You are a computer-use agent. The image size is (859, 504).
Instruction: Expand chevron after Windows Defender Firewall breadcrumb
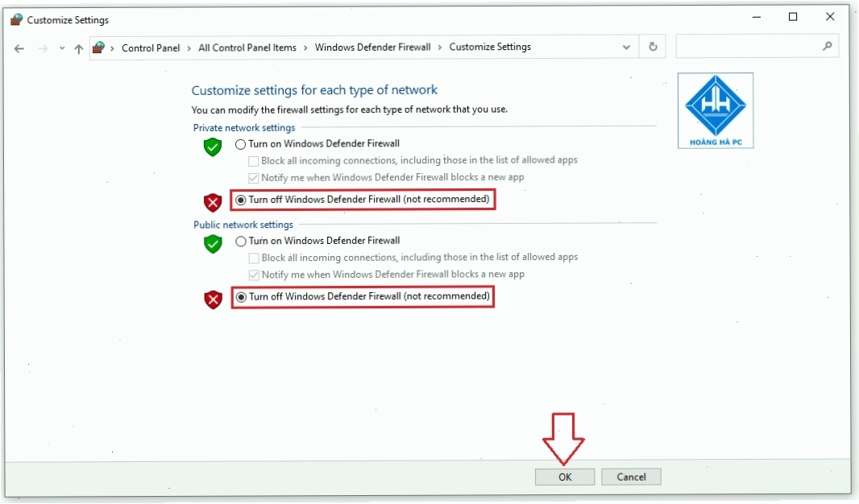(x=440, y=48)
